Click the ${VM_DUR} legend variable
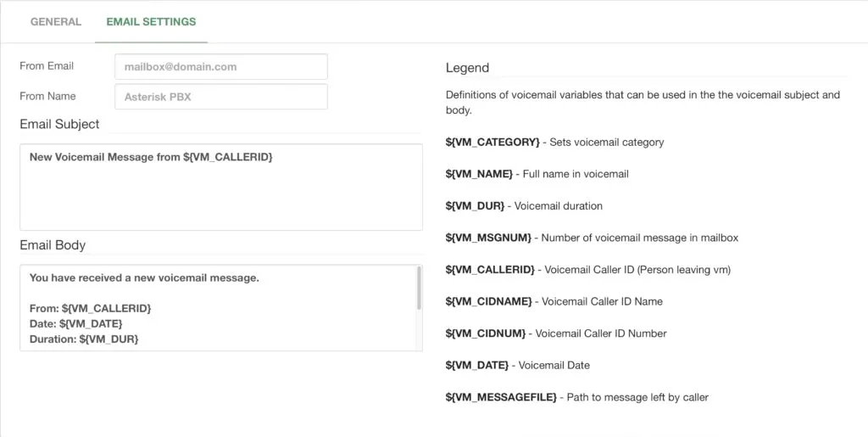The image size is (868, 437). 475,206
